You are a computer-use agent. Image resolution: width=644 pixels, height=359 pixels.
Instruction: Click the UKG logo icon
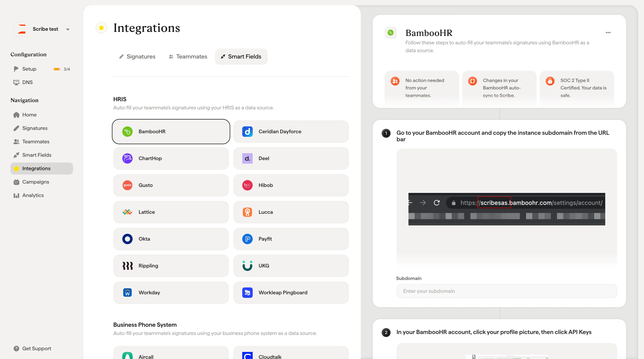[x=247, y=266]
